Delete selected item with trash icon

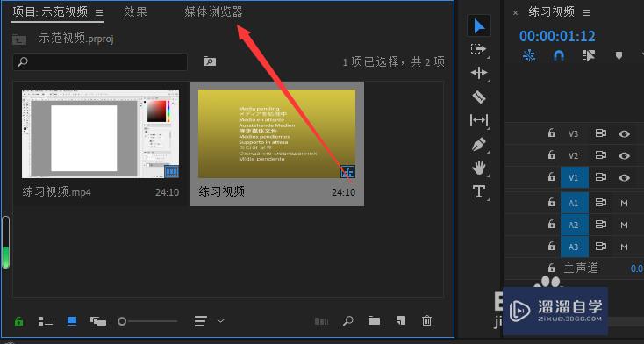[x=426, y=320]
